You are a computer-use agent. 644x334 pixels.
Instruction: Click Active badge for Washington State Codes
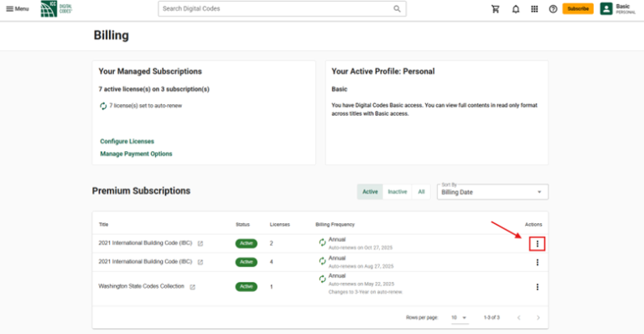point(246,286)
